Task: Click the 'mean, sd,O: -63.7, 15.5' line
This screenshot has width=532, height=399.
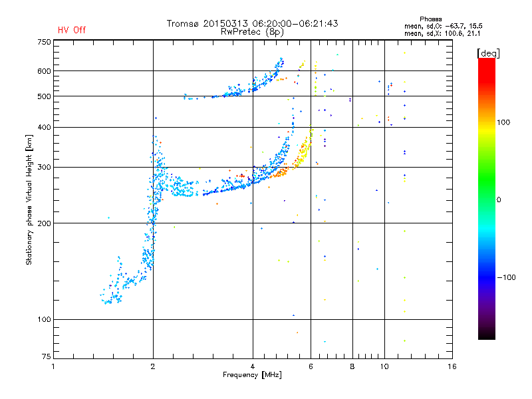Action: pyautogui.click(x=443, y=26)
